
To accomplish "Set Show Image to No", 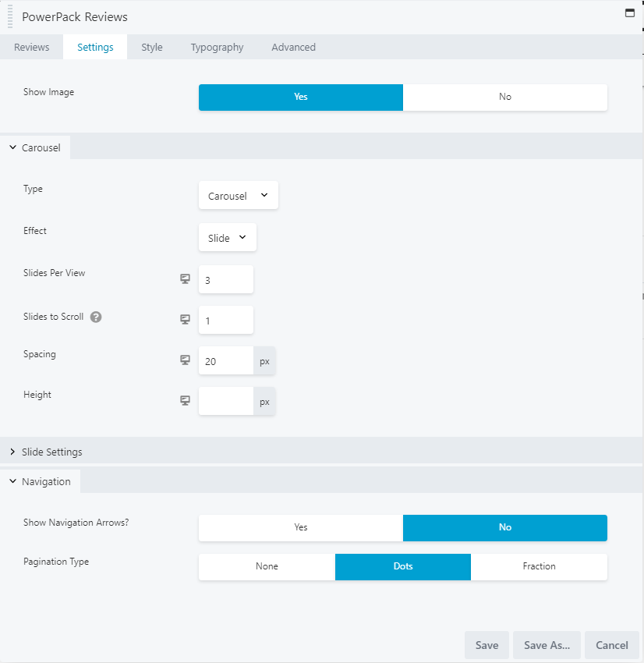I will point(505,97).
